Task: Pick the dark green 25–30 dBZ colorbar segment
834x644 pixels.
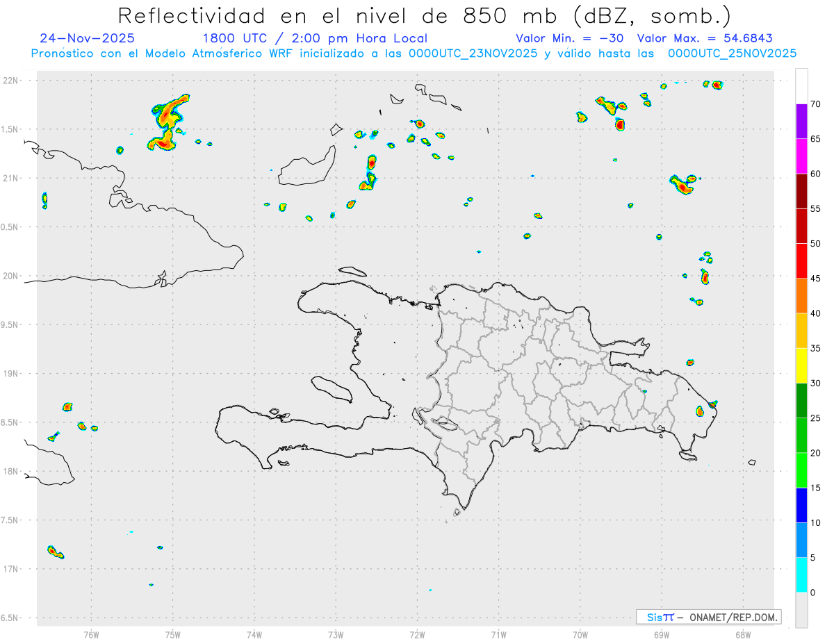Action: pos(801,401)
